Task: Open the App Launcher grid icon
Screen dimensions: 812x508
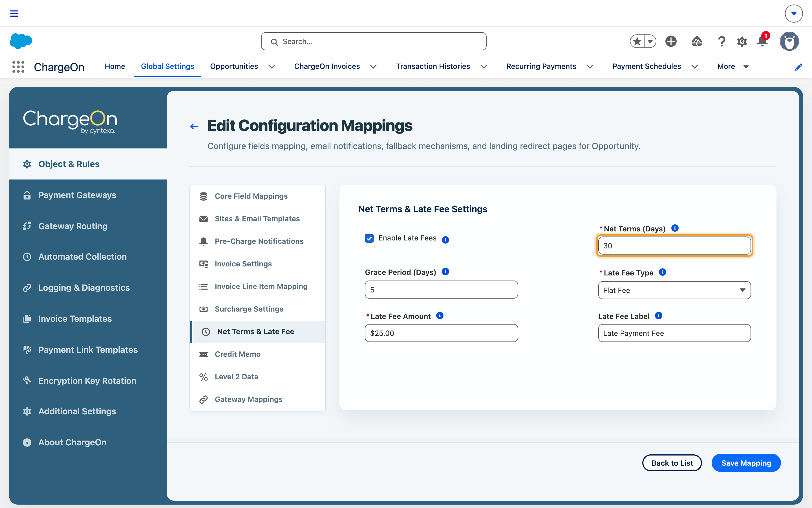Action: point(18,67)
